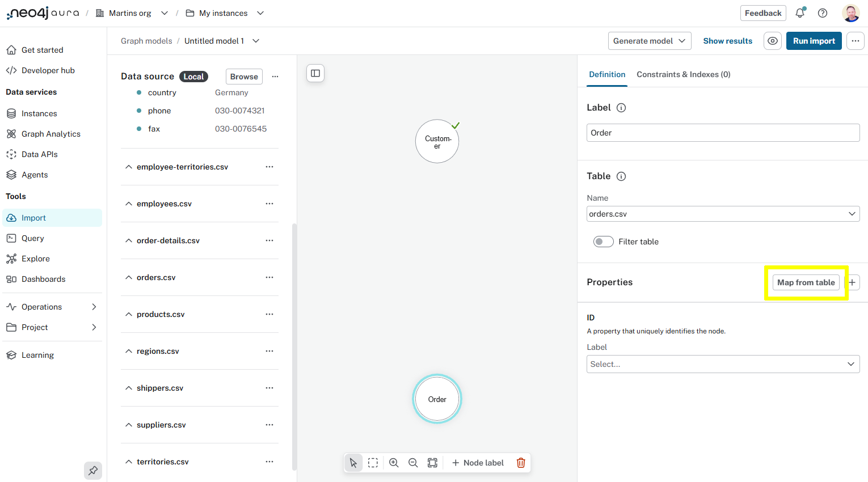
Task: Switch to Constraints & Indexes tab
Action: click(683, 74)
